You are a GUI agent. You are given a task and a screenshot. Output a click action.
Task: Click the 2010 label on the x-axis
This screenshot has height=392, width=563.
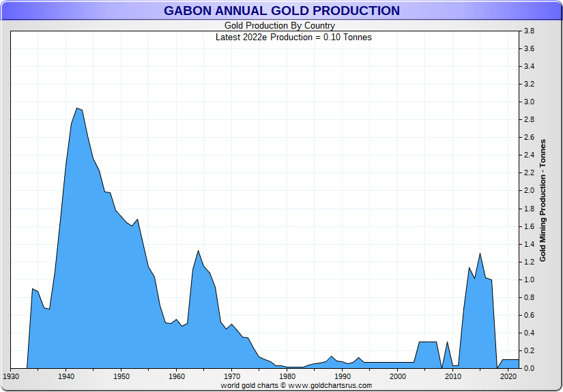coord(453,376)
